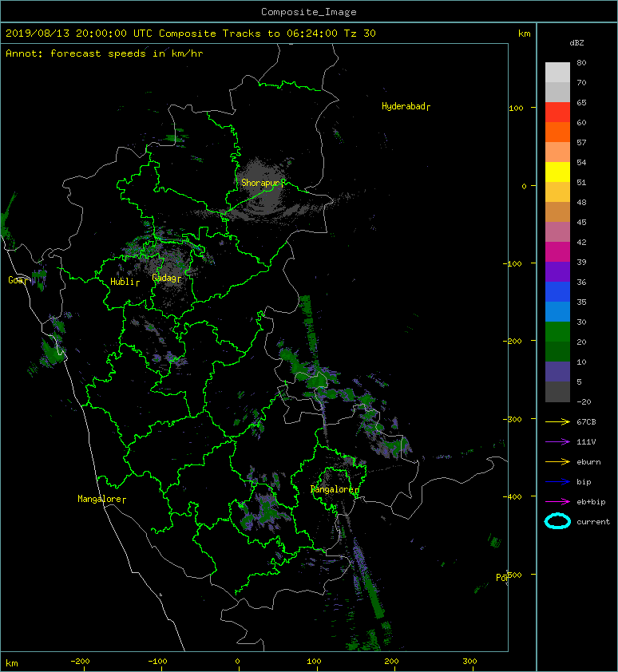Click the -400 tick on vertical axis
The image size is (618, 672).
pyautogui.click(x=513, y=496)
